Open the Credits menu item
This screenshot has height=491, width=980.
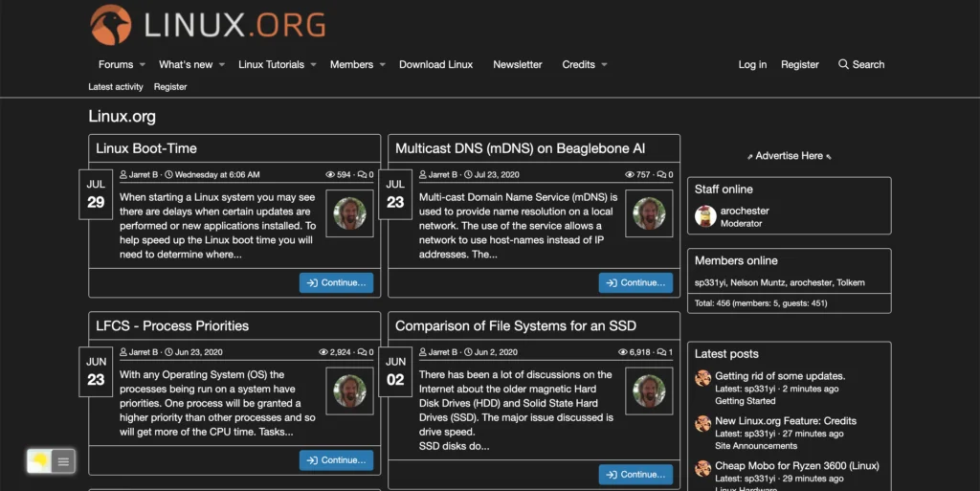(578, 64)
